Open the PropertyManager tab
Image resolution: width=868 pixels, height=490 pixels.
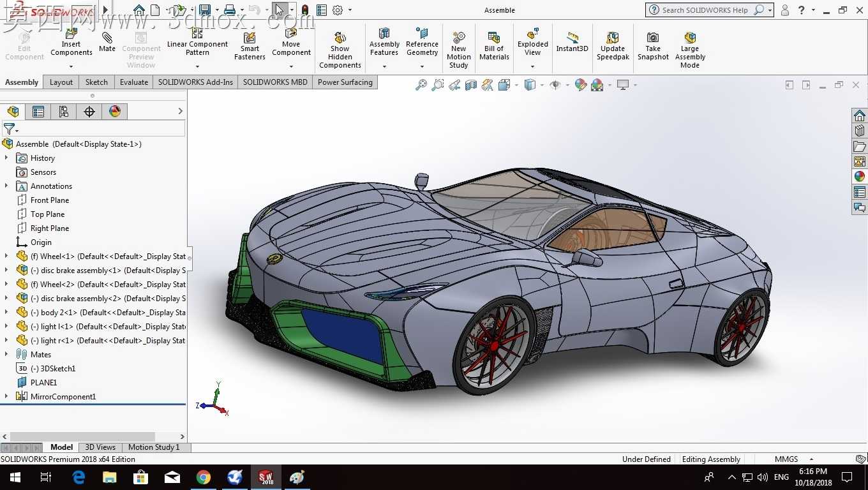click(x=38, y=112)
